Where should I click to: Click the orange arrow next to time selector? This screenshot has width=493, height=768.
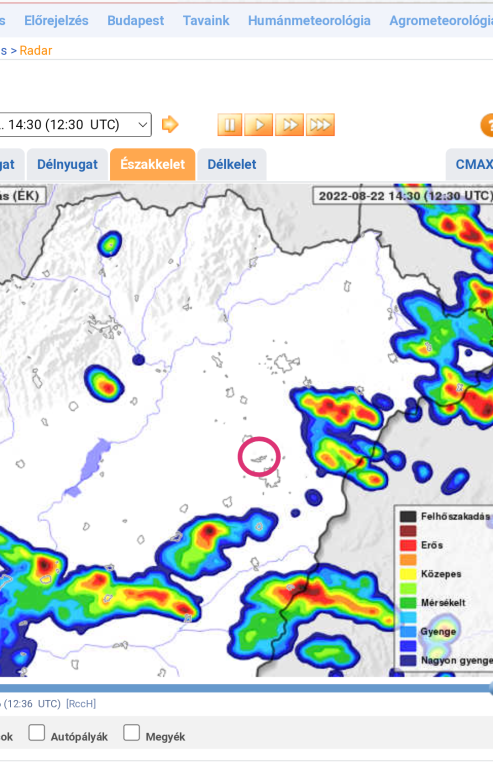click(x=170, y=124)
